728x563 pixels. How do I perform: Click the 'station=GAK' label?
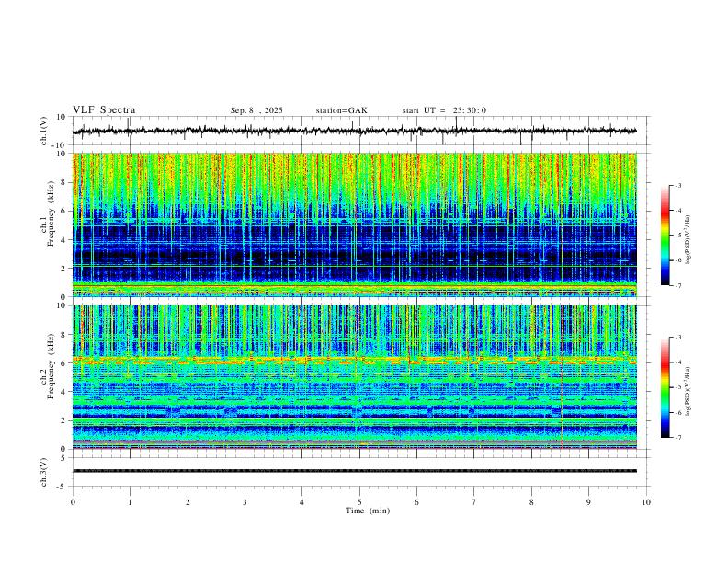341,110
